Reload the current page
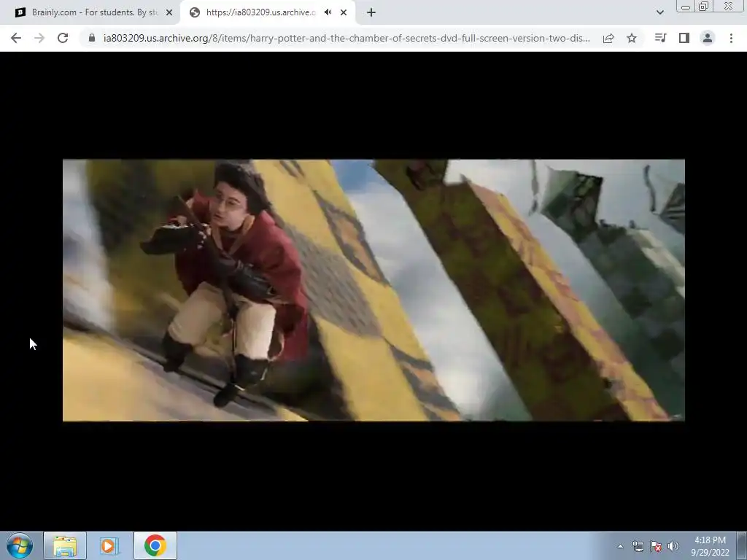The width and height of the screenshot is (747, 560). (x=63, y=38)
